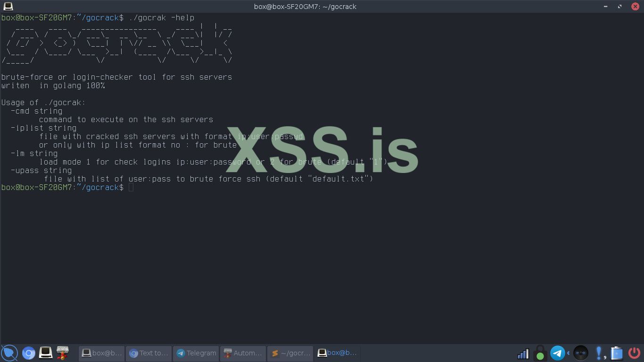This screenshot has width=644, height=362.
Task: Open notifications showing 9 alerts
Action: [x=600, y=353]
